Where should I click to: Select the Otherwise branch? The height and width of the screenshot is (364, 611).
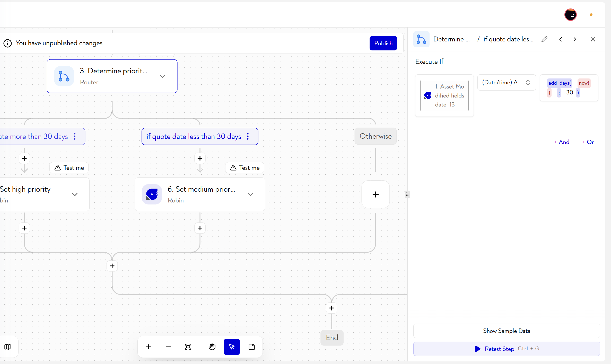[x=376, y=136]
